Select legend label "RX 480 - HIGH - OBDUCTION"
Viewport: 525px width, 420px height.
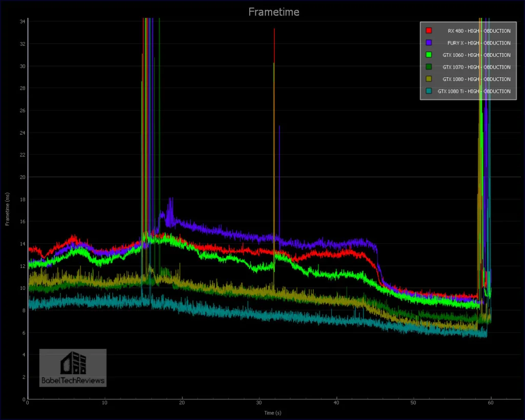click(x=479, y=31)
